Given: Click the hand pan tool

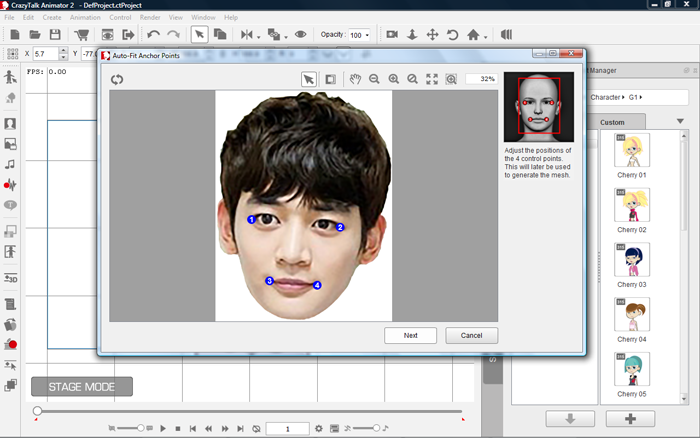Looking at the screenshot, I should click(354, 79).
